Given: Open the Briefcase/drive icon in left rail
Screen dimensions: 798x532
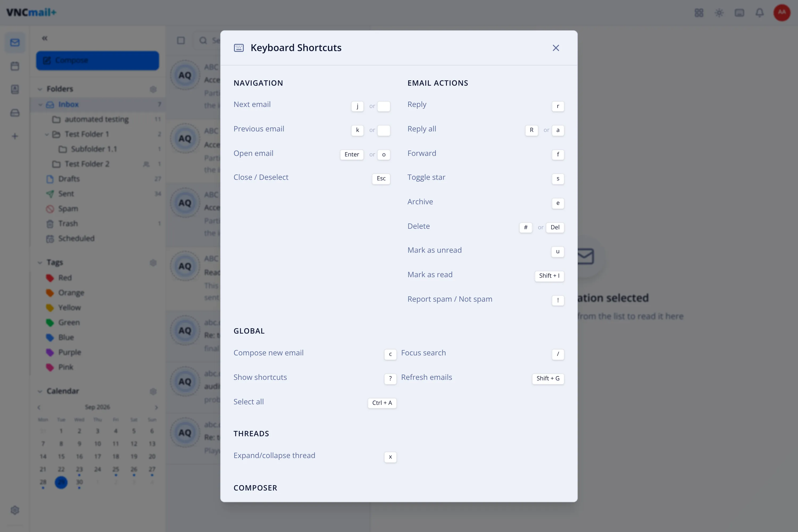Looking at the screenshot, I should pos(15,113).
